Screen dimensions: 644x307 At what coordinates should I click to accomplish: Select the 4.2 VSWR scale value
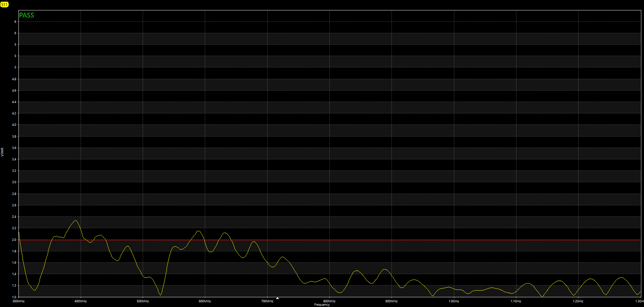tap(14, 113)
